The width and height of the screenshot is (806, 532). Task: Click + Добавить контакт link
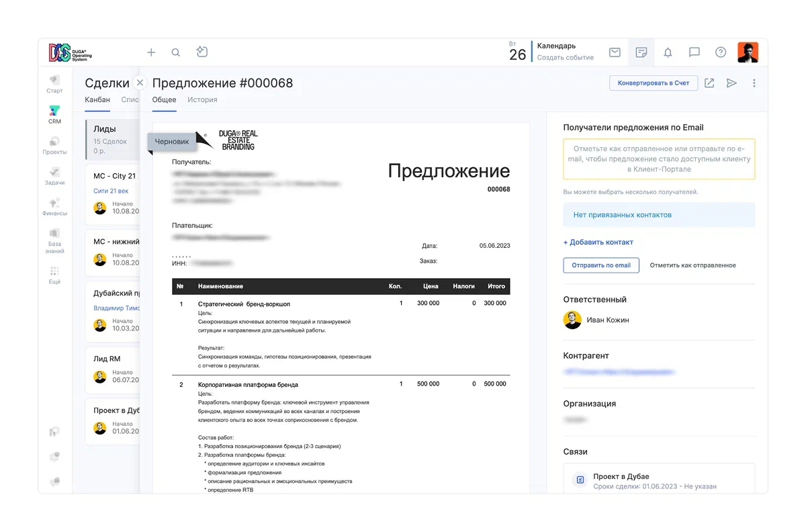pyautogui.click(x=598, y=242)
